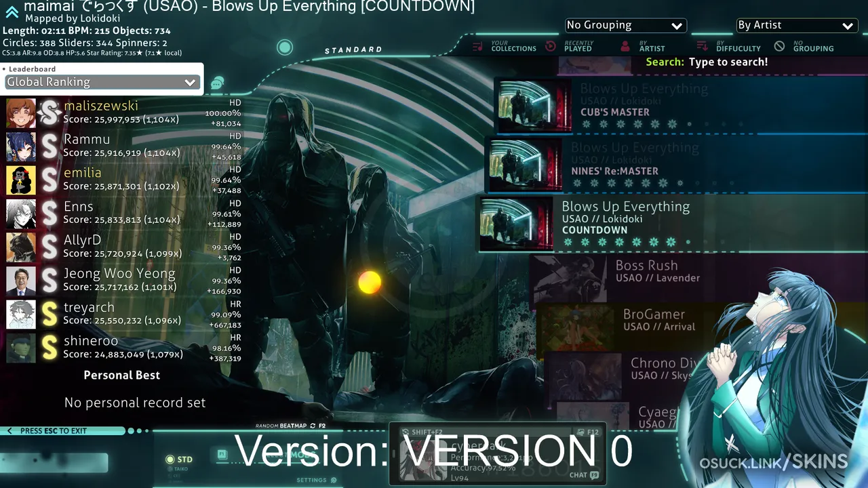Image resolution: width=868 pixels, height=488 pixels.
Task: Click the no-grouping prohibited circle icon
Action: click(x=780, y=46)
